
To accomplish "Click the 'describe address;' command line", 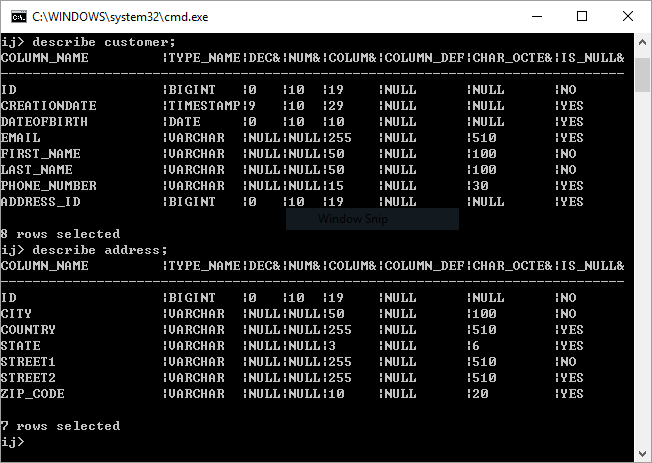I will [x=84, y=250].
